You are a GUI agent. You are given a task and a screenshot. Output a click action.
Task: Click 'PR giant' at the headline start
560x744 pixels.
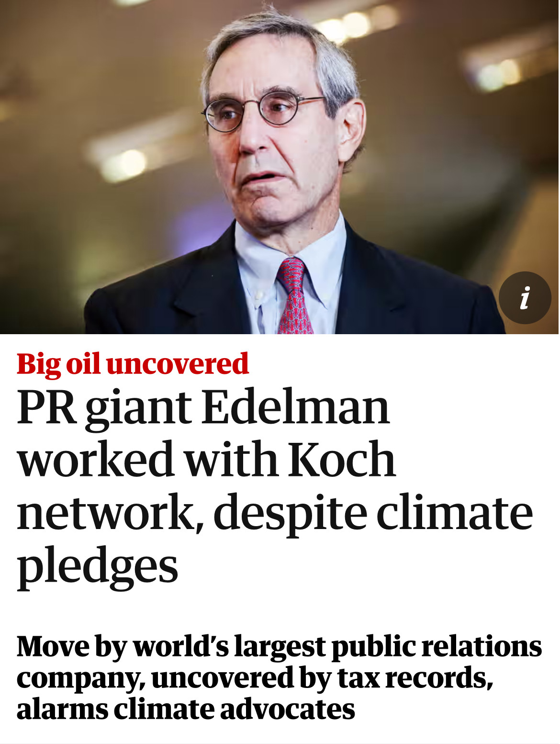click(x=104, y=410)
